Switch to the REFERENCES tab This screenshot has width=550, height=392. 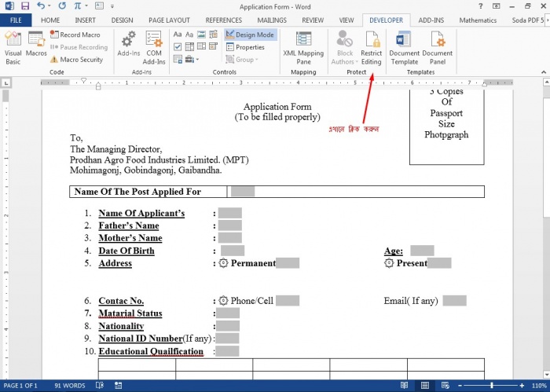coord(223,20)
